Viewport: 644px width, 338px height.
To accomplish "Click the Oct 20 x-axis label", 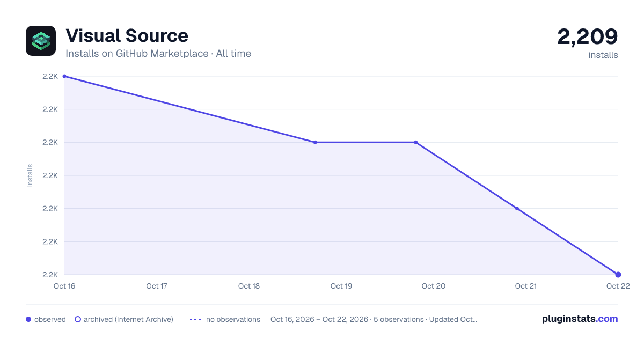I will [434, 286].
